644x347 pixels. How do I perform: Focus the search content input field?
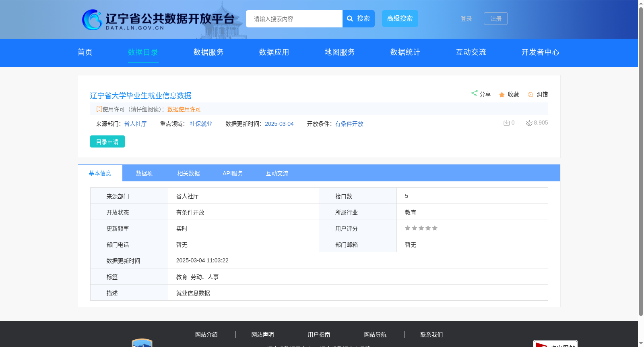[294, 19]
